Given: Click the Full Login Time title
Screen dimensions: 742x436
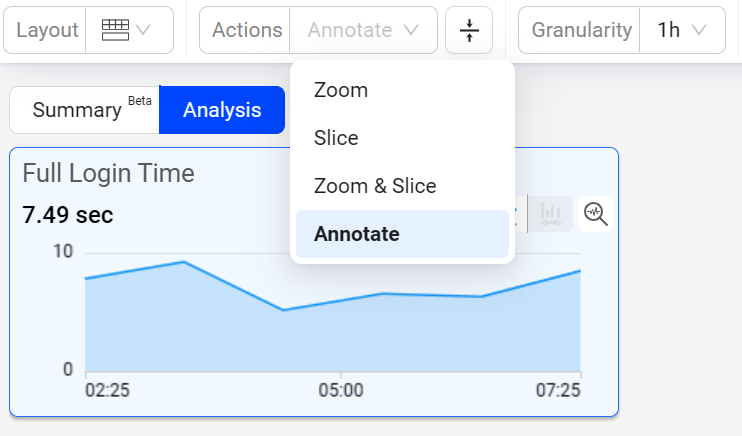Looking at the screenshot, I should (108, 173).
